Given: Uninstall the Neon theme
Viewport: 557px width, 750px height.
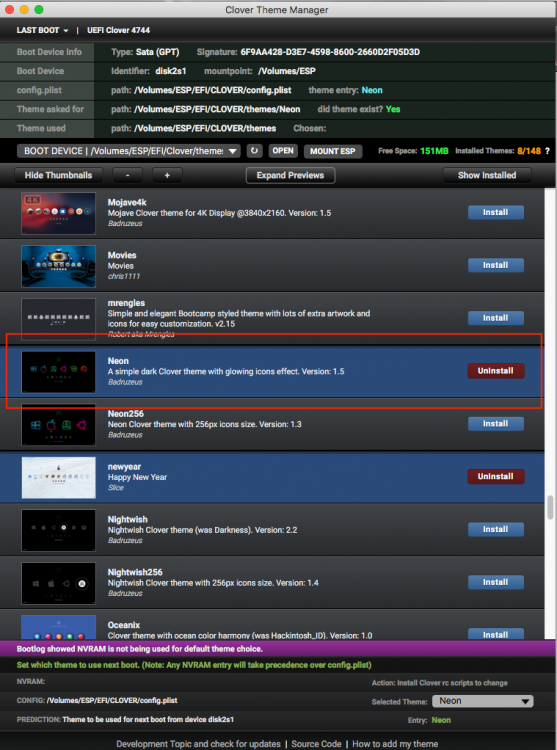Looking at the screenshot, I should 495,371.
